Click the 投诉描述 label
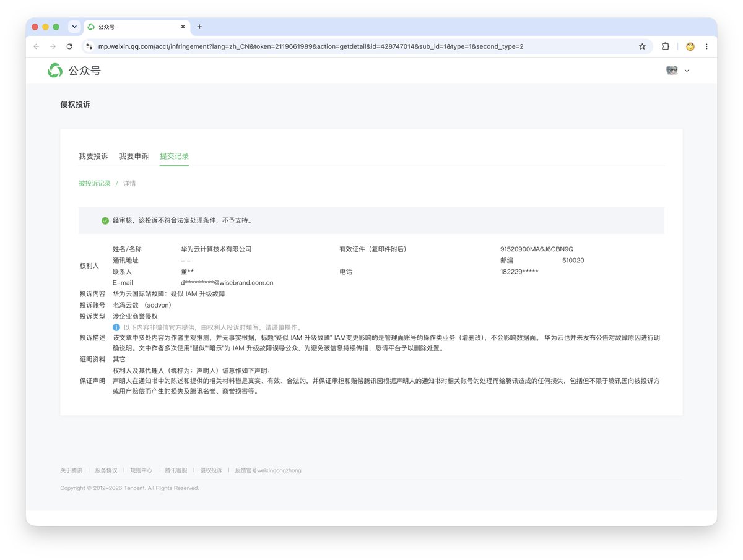 (x=92, y=338)
